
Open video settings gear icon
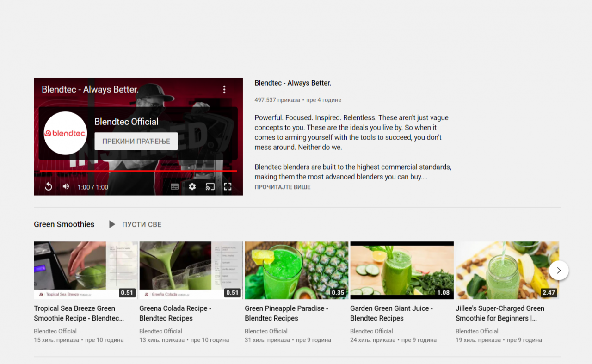[x=192, y=187]
